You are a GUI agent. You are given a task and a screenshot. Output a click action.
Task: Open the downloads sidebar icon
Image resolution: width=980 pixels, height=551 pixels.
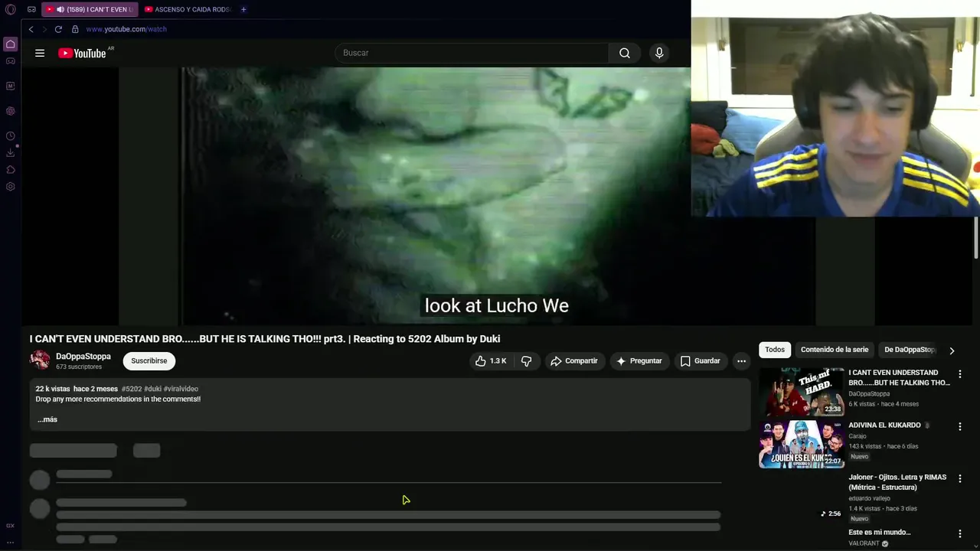[x=10, y=153]
